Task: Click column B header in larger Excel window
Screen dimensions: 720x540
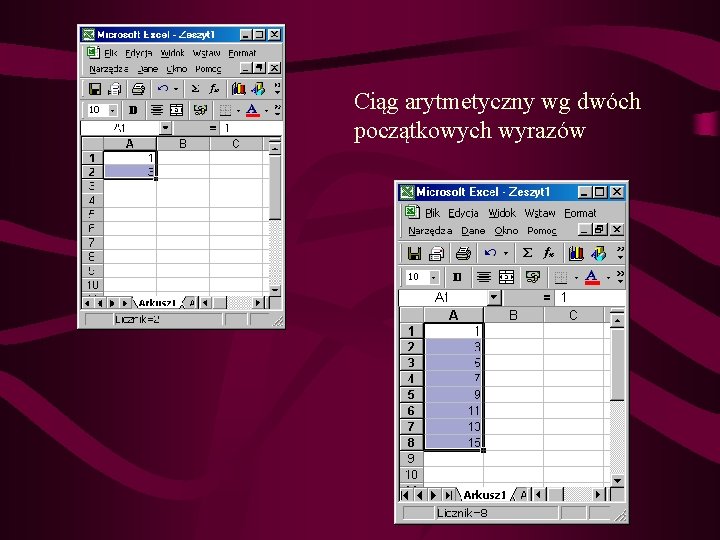Action: point(513,315)
